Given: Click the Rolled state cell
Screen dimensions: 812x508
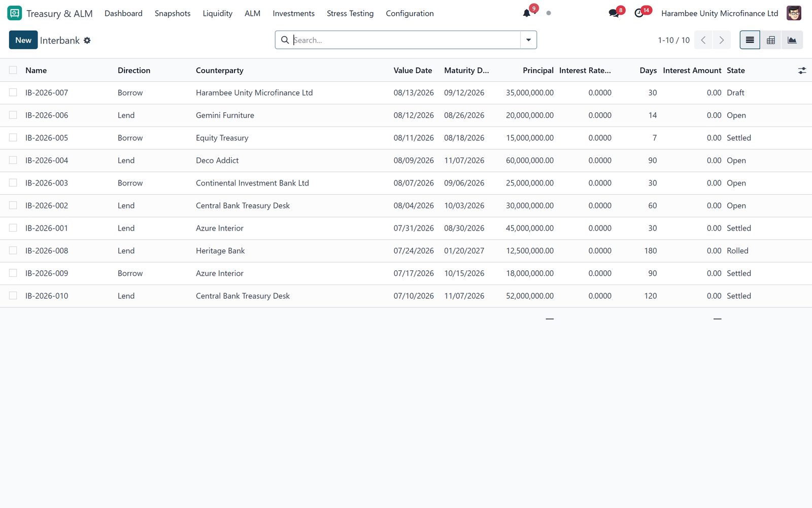Looking at the screenshot, I should pyautogui.click(x=737, y=250).
